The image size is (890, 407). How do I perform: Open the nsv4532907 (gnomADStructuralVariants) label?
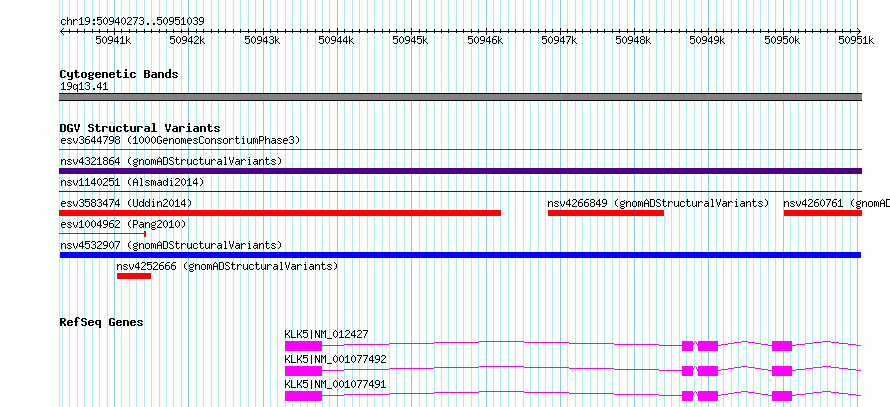(x=171, y=245)
